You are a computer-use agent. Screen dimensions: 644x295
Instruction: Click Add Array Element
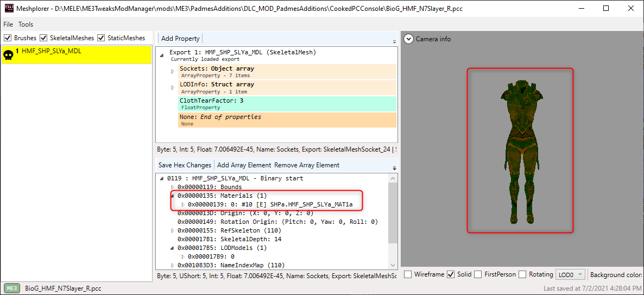point(244,165)
